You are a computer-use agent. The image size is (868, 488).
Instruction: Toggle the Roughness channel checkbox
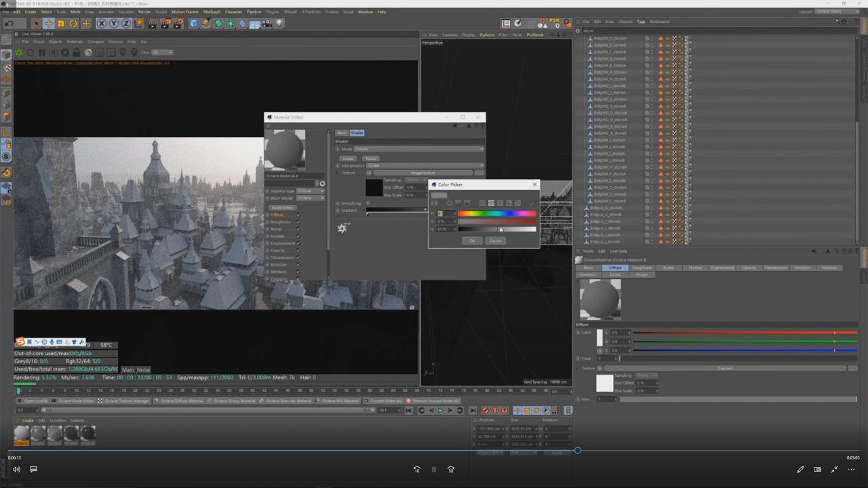coord(298,222)
